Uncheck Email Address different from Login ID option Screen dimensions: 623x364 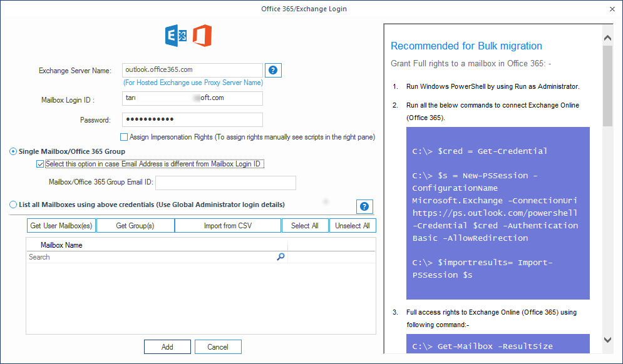[x=40, y=164]
